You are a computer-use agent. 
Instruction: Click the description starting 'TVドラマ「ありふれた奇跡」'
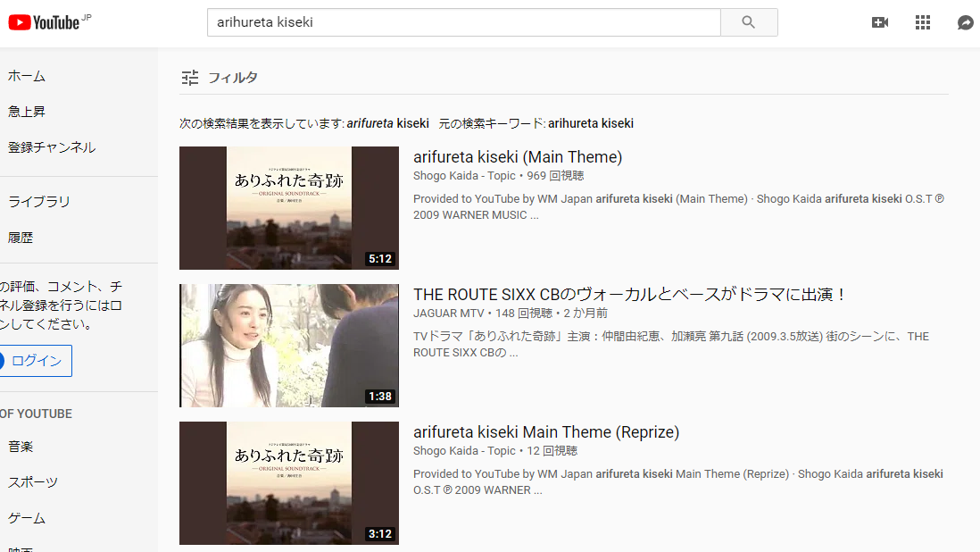pos(671,345)
